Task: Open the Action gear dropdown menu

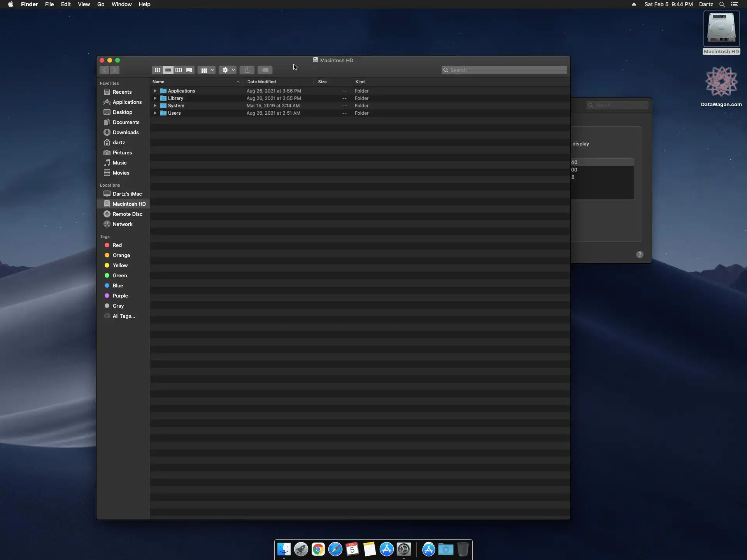Action: pos(228,70)
